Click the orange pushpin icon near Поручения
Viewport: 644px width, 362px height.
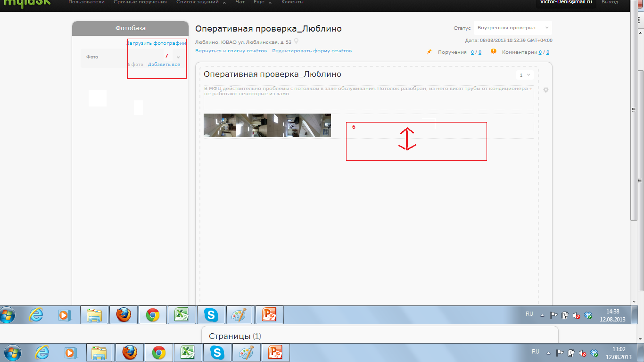[x=429, y=52]
